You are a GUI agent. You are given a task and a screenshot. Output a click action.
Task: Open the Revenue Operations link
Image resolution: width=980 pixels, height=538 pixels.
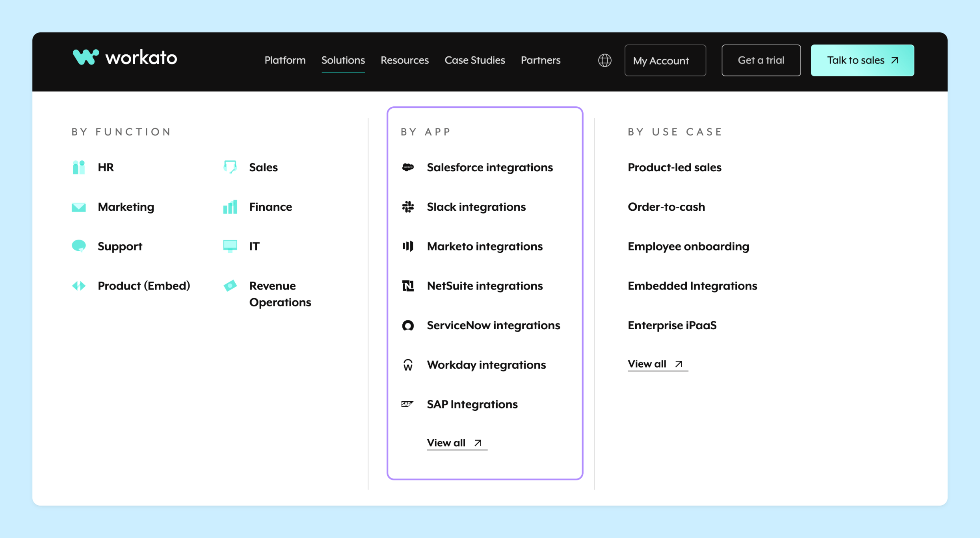[x=280, y=294]
